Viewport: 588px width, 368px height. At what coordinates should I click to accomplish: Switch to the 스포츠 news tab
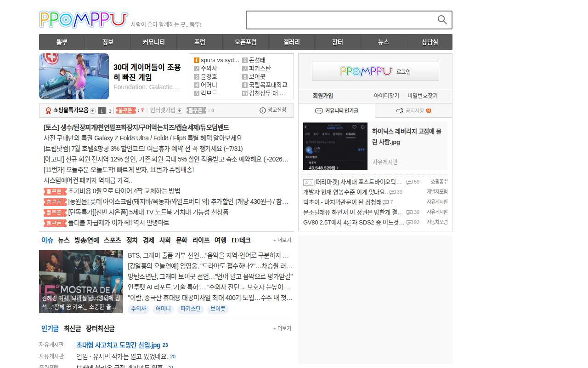click(x=113, y=240)
